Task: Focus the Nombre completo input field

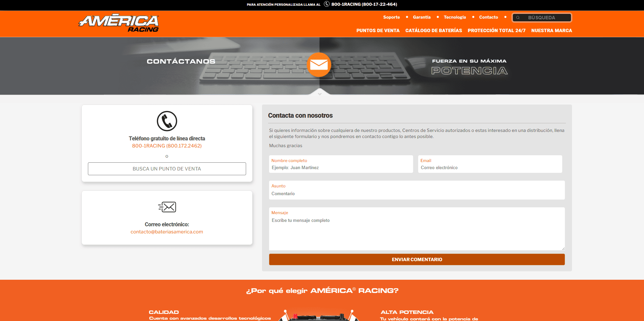Action: coord(341,168)
